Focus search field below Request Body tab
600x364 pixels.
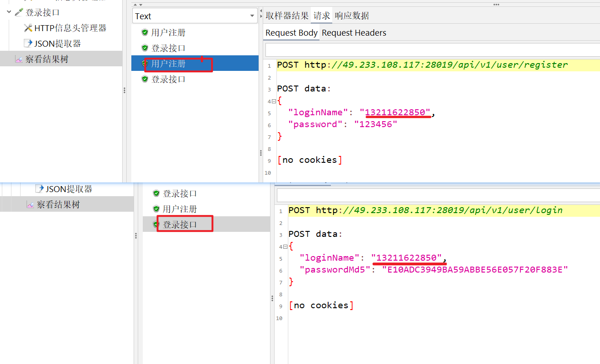[432, 49]
